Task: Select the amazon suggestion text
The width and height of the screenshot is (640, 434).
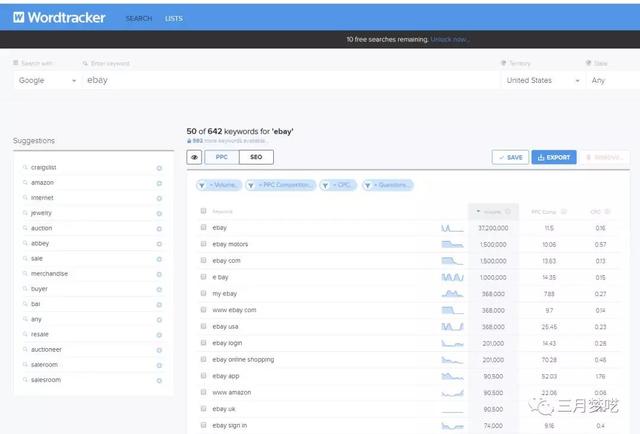Action: [x=42, y=183]
